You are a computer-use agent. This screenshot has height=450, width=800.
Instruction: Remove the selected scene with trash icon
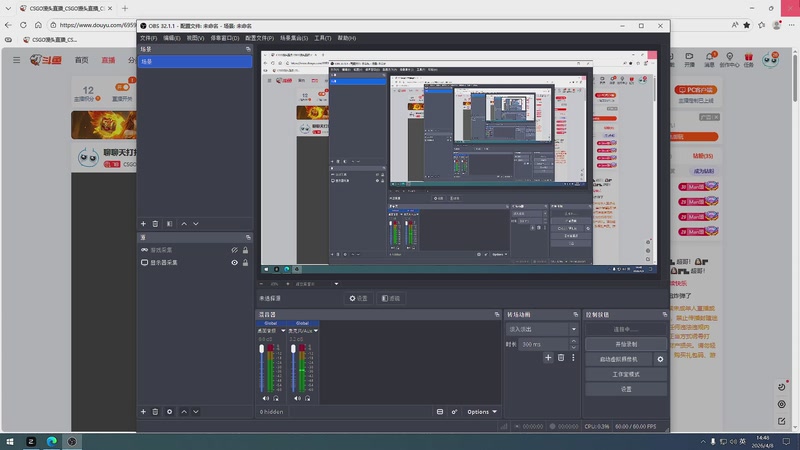pyautogui.click(x=156, y=224)
